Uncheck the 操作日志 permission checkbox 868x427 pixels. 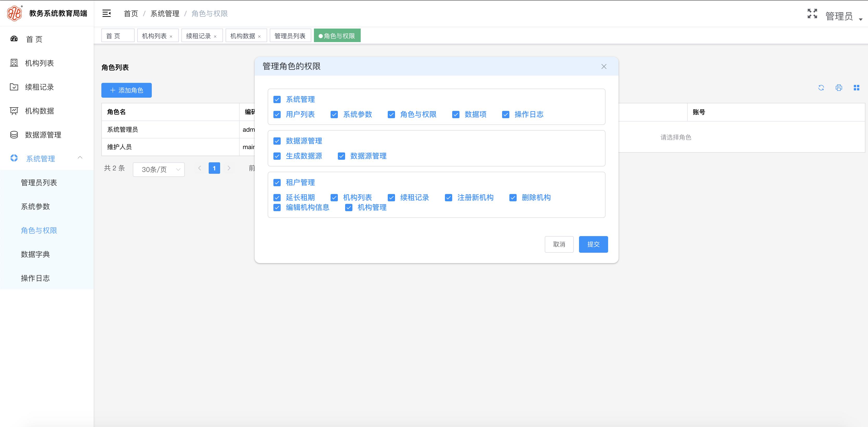506,115
